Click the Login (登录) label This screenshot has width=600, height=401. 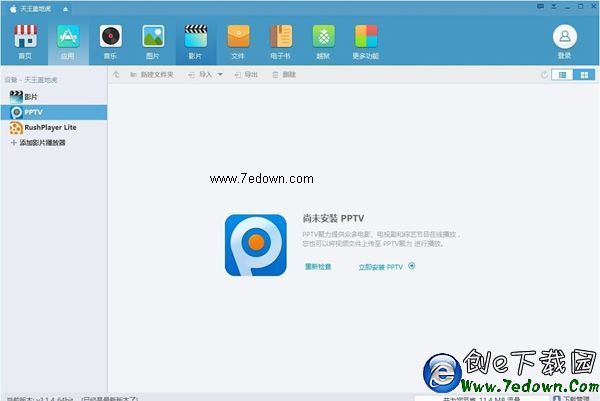coord(564,55)
